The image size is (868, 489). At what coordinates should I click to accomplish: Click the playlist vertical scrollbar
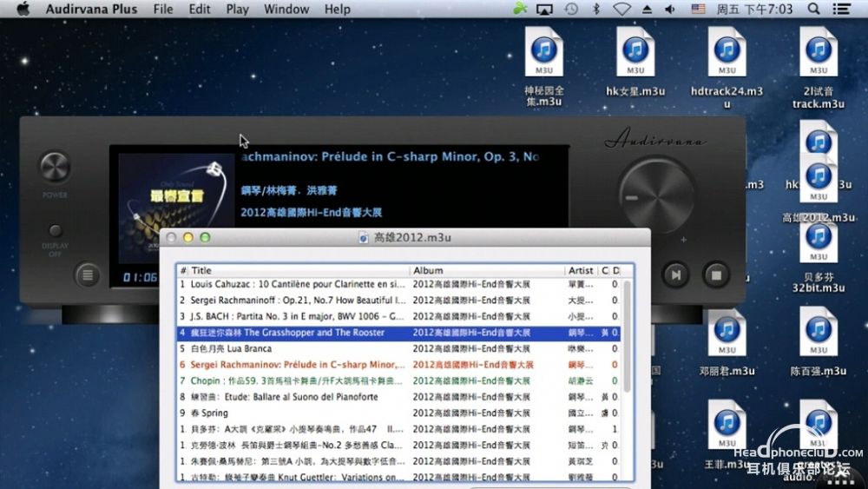click(x=628, y=337)
